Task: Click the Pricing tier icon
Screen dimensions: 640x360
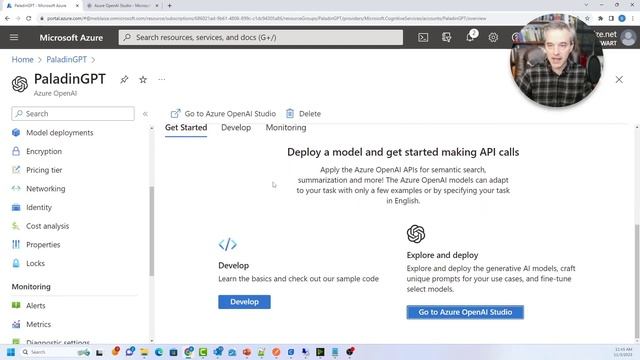Action: tap(16, 170)
